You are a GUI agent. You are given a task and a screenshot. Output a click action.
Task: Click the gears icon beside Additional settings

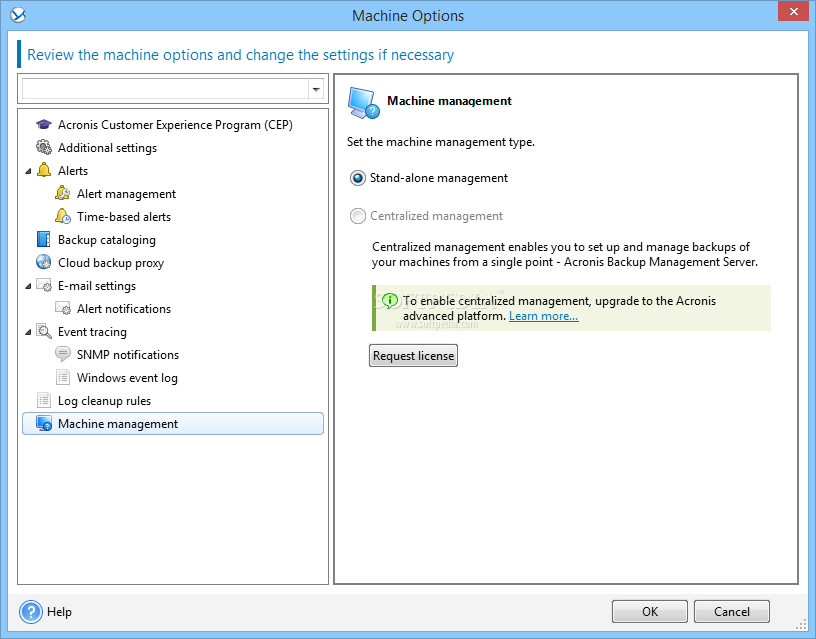(44, 148)
